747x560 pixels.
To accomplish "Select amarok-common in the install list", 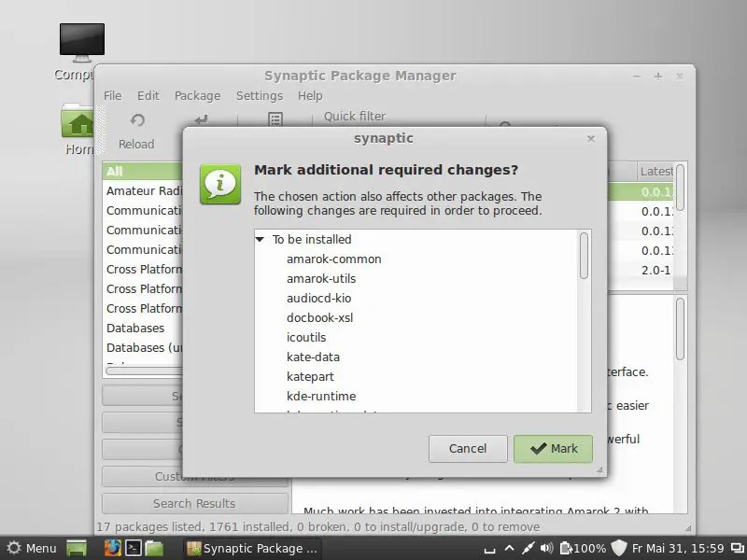I will click(334, 259).
